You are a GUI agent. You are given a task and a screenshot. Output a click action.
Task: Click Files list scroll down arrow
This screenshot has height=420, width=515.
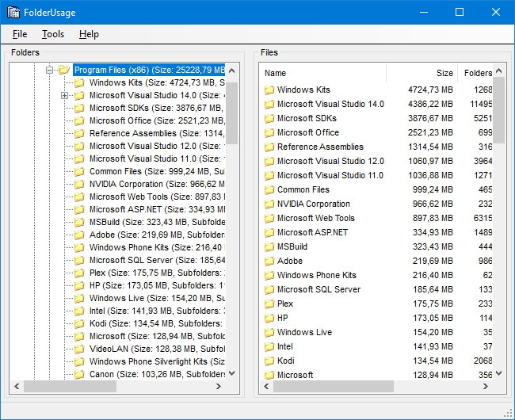click(x=499, y=373)
